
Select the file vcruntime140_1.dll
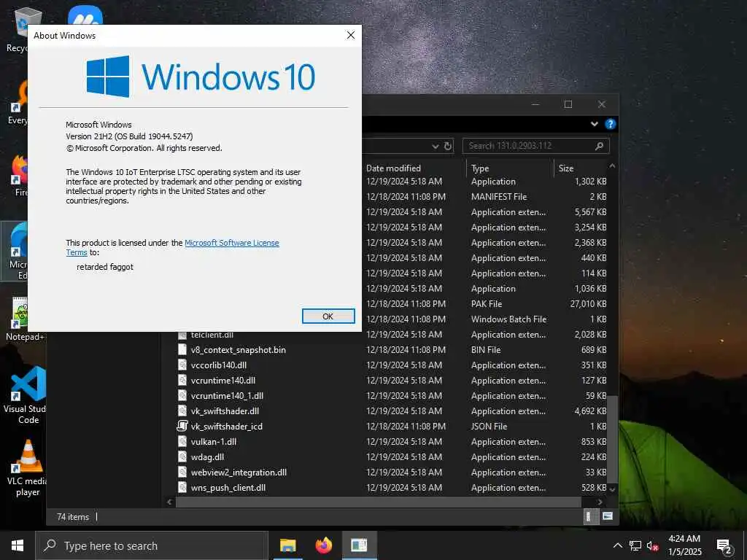click(227, 396)
